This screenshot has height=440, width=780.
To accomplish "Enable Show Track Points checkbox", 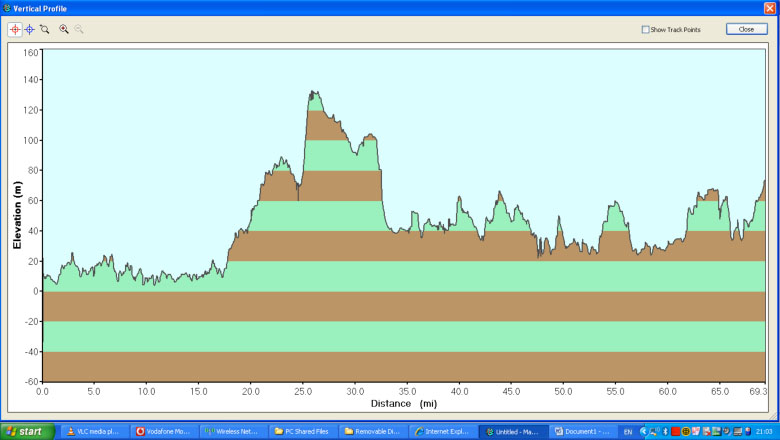I will click(645, 29).
